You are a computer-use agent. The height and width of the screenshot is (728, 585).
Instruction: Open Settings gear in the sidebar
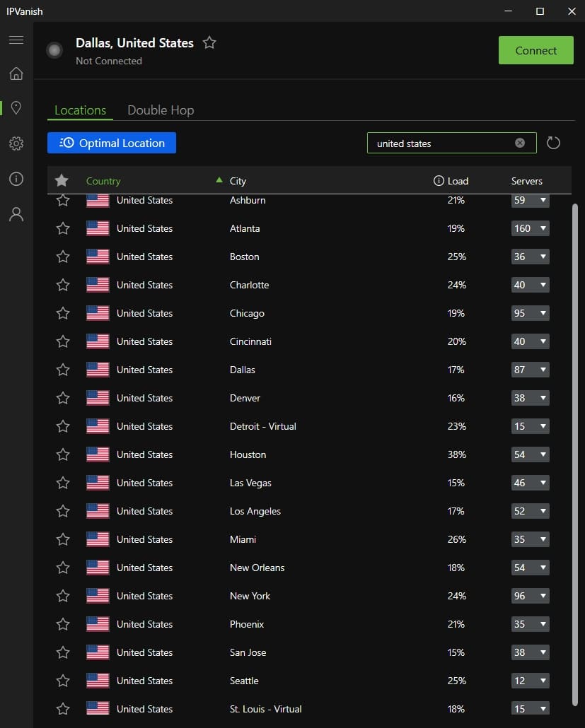click(16, 143)
